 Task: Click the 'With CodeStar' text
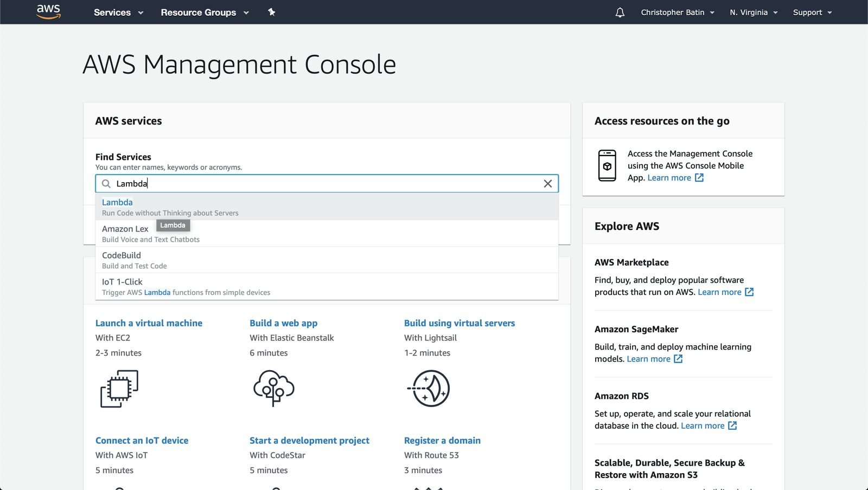click(277, 455)
